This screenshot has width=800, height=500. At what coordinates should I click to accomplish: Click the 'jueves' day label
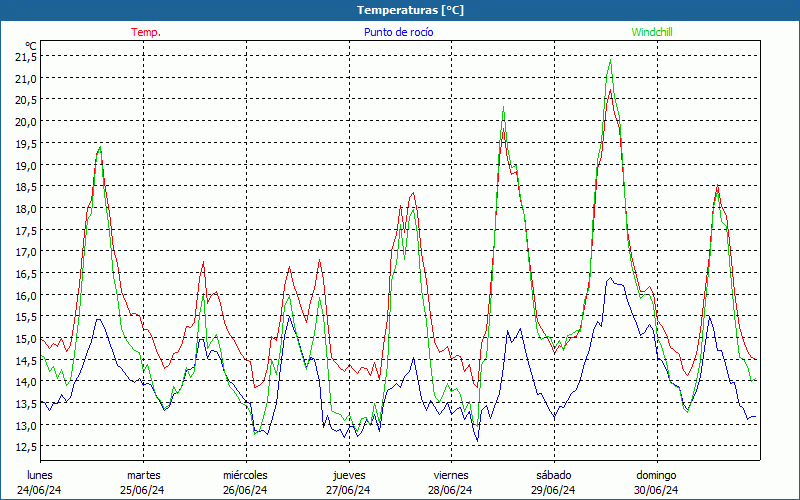click(x=349, y=475)
